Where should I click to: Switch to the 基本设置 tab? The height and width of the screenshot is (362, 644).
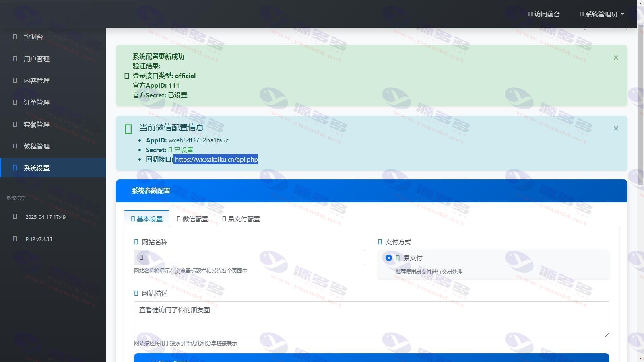pyautogui.click(x=147, y=219)
